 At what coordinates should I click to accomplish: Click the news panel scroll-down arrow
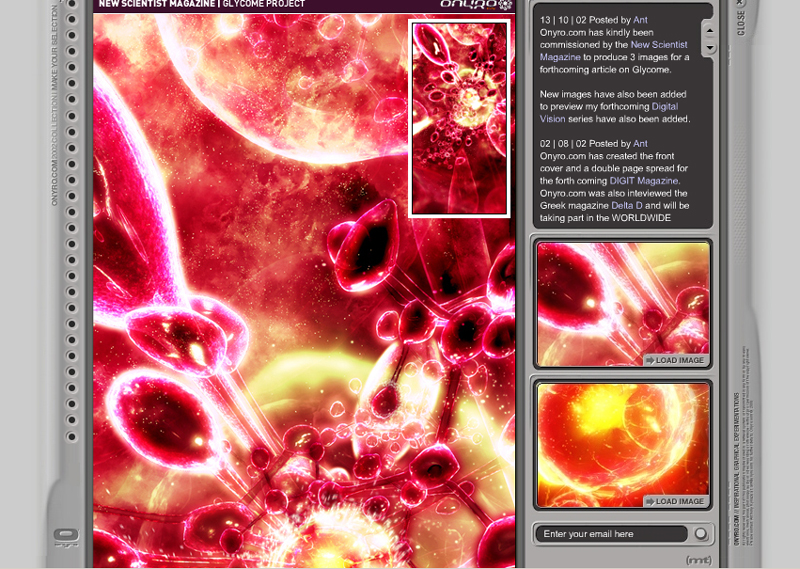coord(709,47)
